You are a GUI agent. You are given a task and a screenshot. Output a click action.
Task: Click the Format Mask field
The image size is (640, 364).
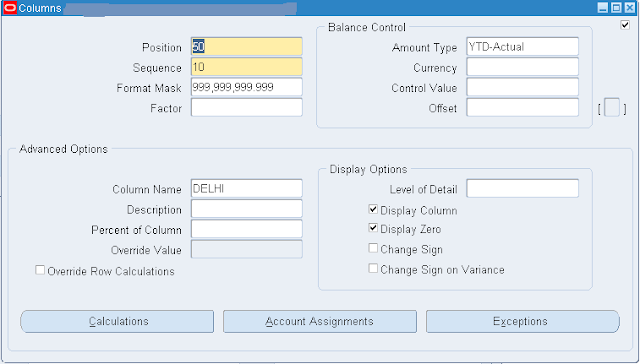247,87
